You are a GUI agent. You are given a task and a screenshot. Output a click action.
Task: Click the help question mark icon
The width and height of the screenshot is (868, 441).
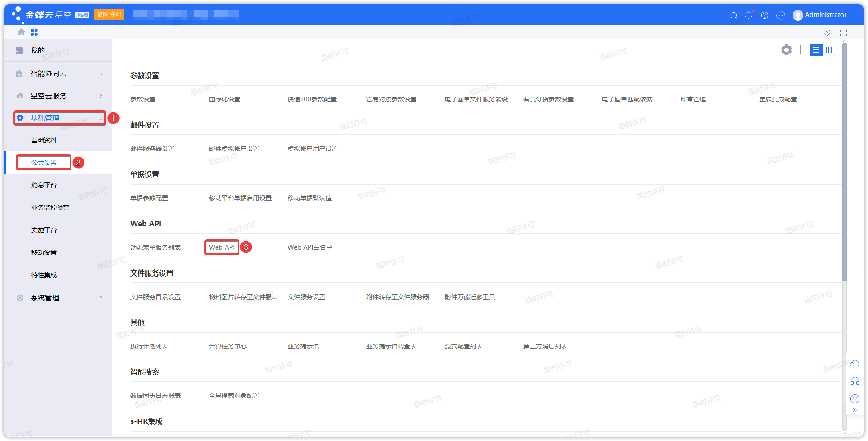point(765,15)
